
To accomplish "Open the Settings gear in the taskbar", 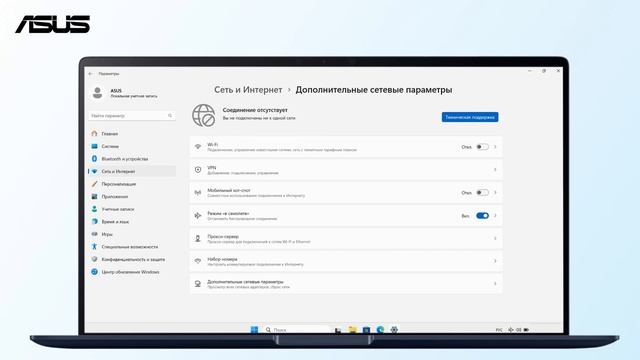I will 394,329.
